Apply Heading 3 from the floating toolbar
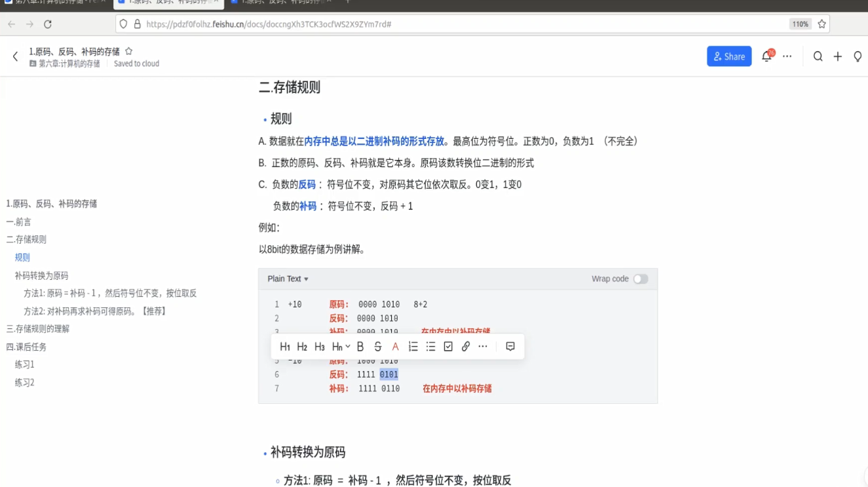 pos(320,346)
